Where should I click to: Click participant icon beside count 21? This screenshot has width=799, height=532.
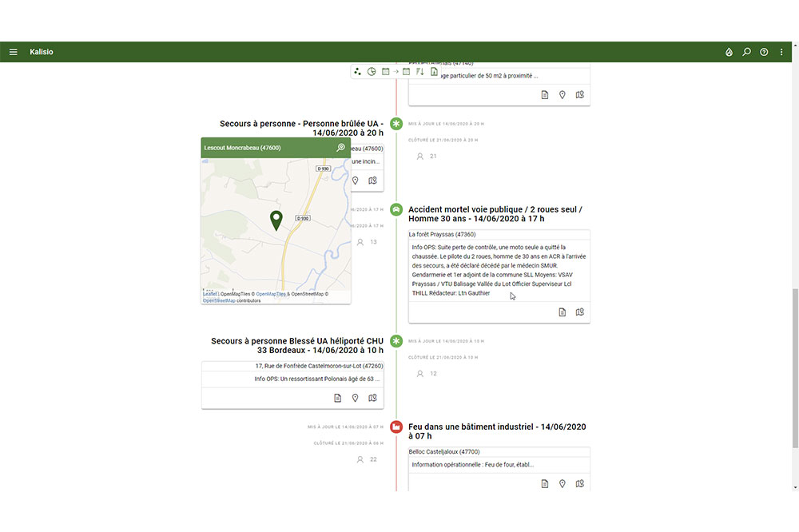(420, 157)
